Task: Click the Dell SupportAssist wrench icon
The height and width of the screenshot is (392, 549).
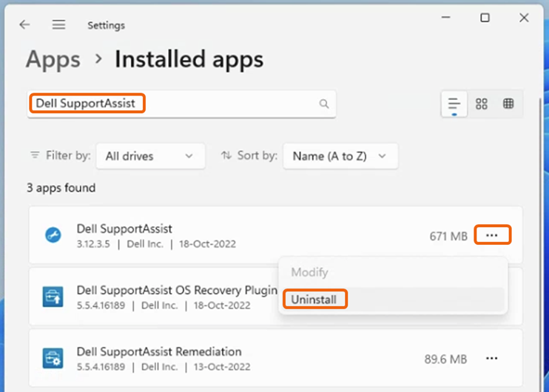Action: (53, 236)
